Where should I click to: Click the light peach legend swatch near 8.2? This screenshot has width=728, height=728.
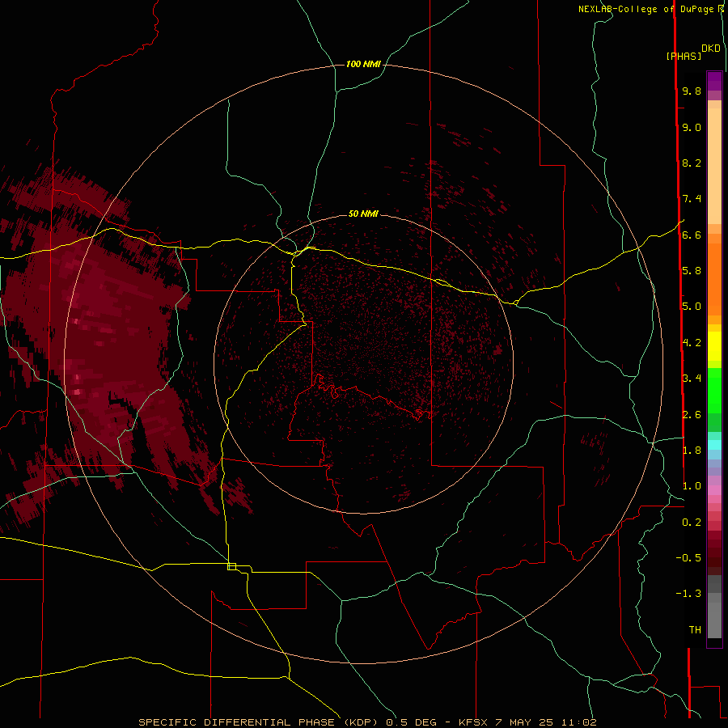click(x=714, y=166)
